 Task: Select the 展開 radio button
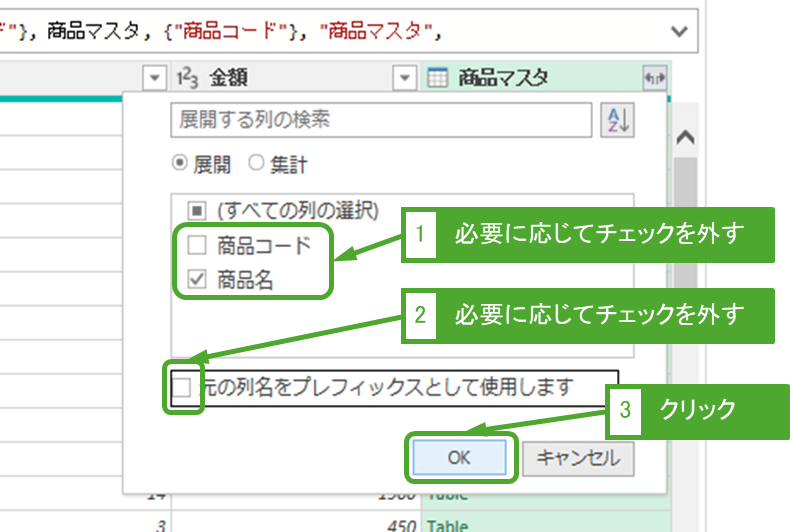180,163
